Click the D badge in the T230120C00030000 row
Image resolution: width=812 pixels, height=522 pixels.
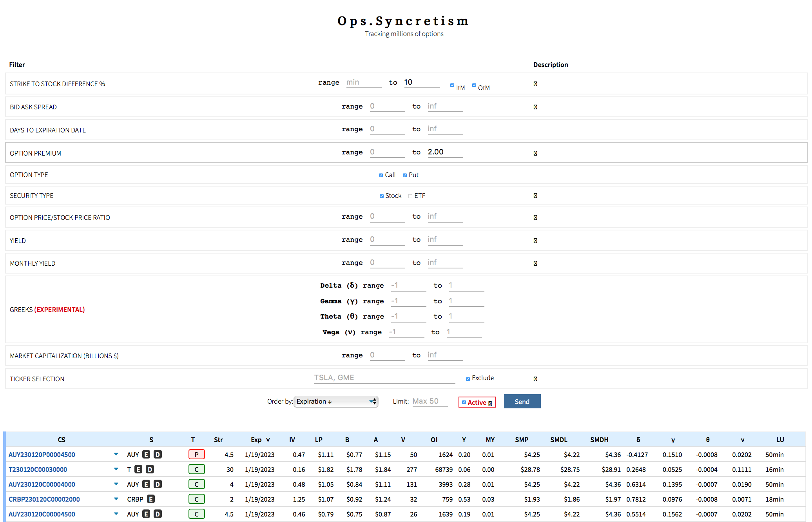(x=150, y=469)
